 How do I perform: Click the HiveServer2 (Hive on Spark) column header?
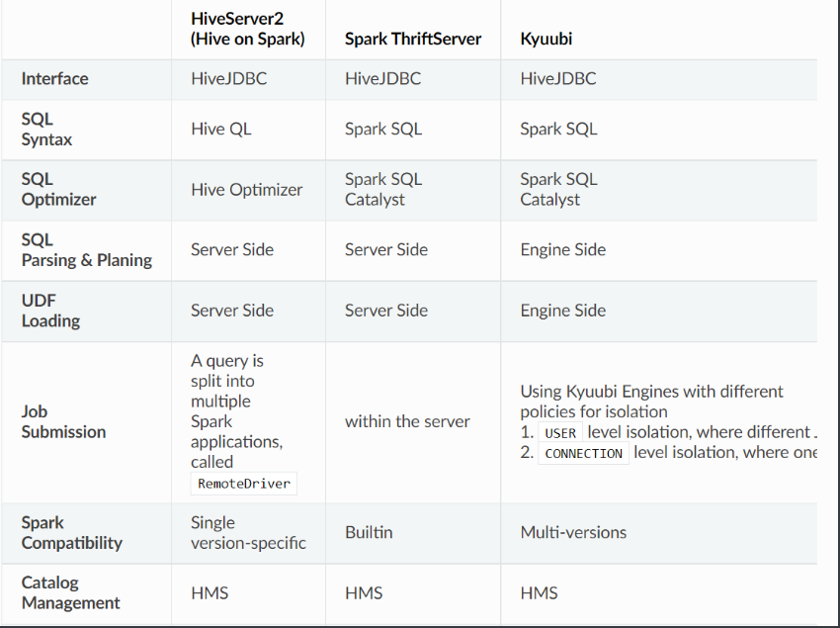(247, 29)
